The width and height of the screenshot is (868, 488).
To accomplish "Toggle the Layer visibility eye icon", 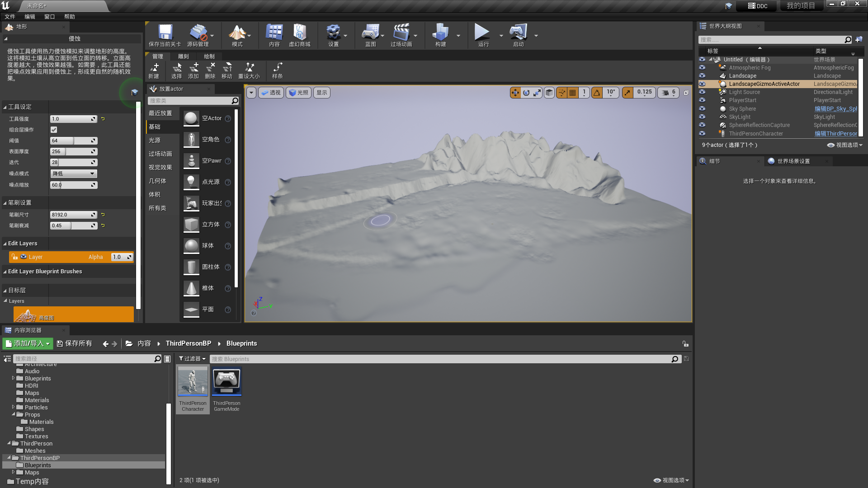I will [24, 257].
